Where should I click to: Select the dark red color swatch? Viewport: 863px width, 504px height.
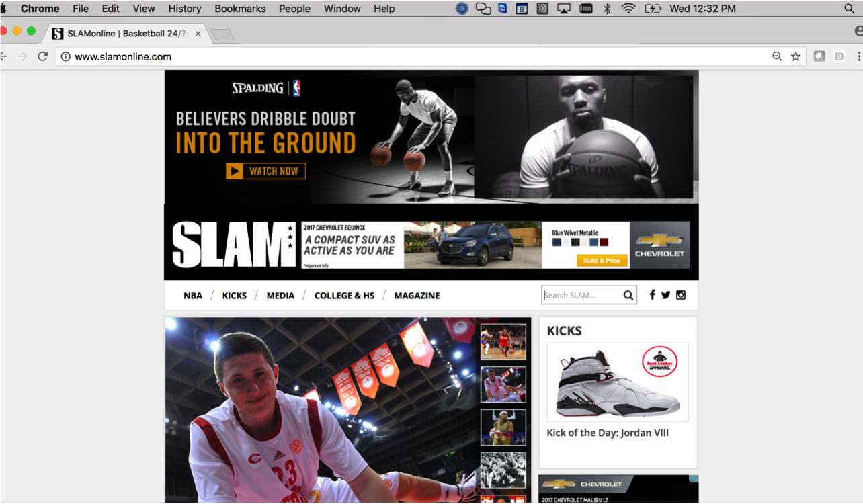604,242
